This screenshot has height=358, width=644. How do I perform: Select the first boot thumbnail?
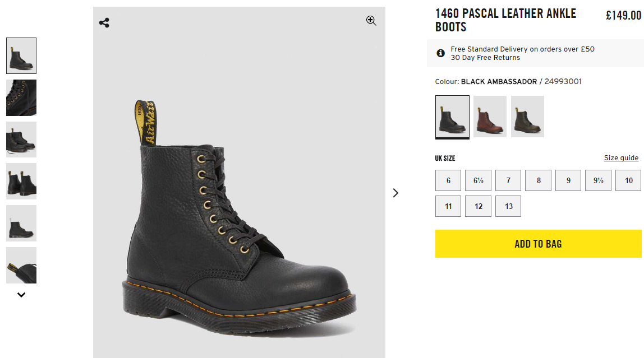click(x=21, y=55)
